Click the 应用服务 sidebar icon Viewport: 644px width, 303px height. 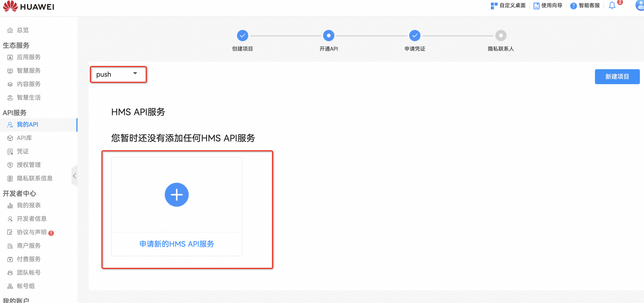click(x=10, y=57)
